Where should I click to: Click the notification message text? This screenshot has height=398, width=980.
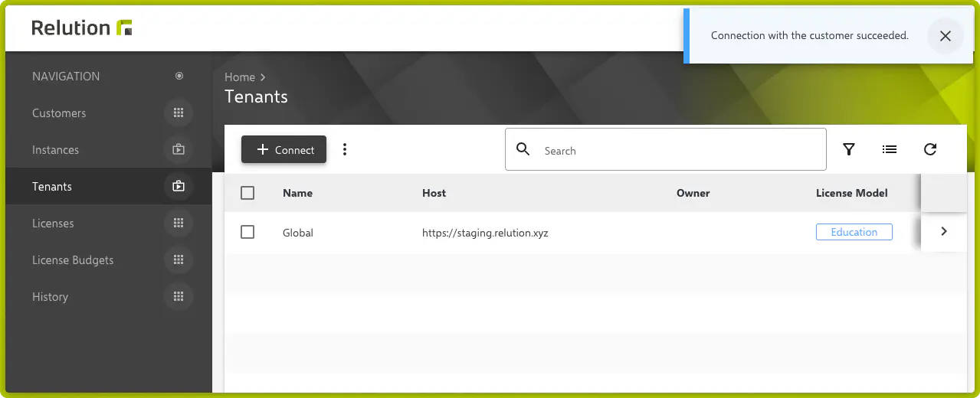coord(810,35)
